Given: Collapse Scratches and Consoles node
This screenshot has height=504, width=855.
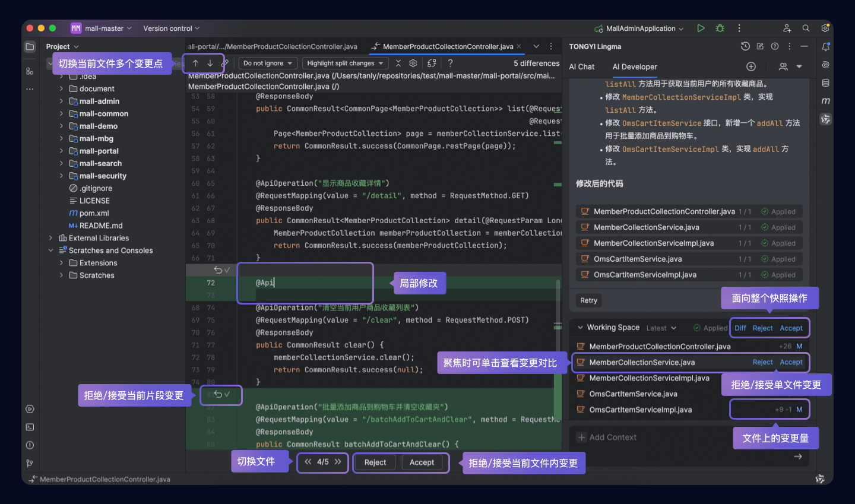Looking at the screenshot, I should pyautogui.click(x=50, y=251).
